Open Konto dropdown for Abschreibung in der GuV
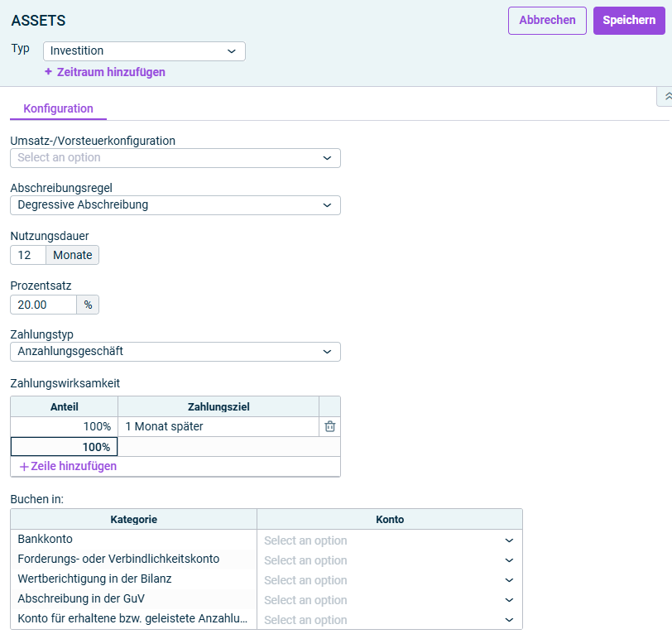Viewport: 672px width, 634px height. [x=390, y=600]
